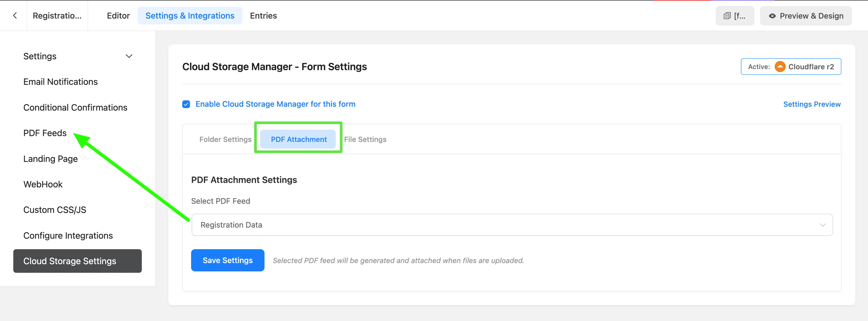Screen dimensions: 868x321
Task: Expand the Settings chevron in sidebar
Action: pos(129,56)
